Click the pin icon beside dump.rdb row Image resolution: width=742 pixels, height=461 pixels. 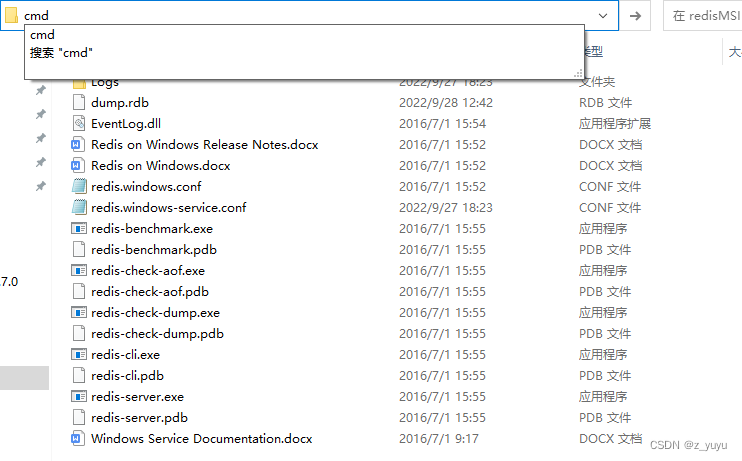click(41, 90)
